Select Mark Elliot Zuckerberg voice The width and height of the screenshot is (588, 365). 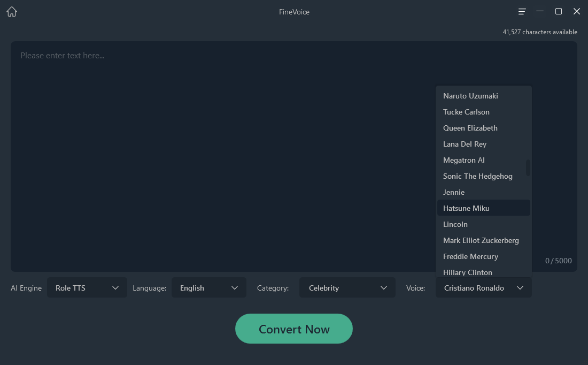(x=483, y=240)
